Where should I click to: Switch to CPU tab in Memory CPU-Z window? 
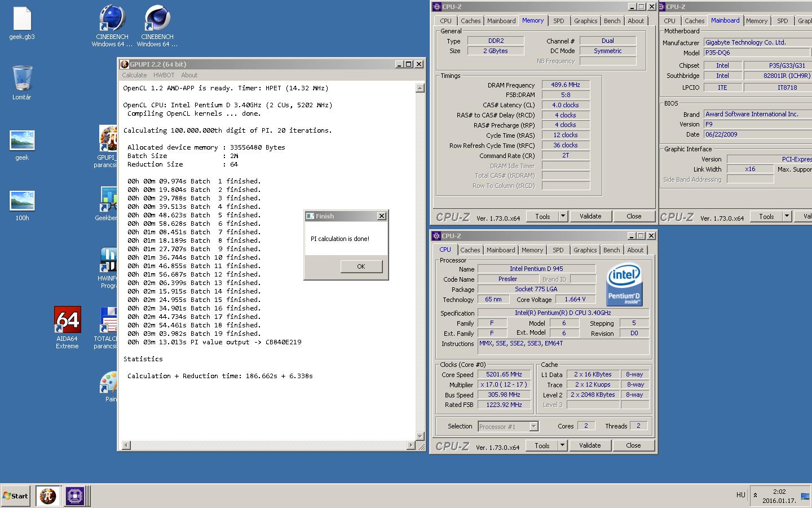445,21
